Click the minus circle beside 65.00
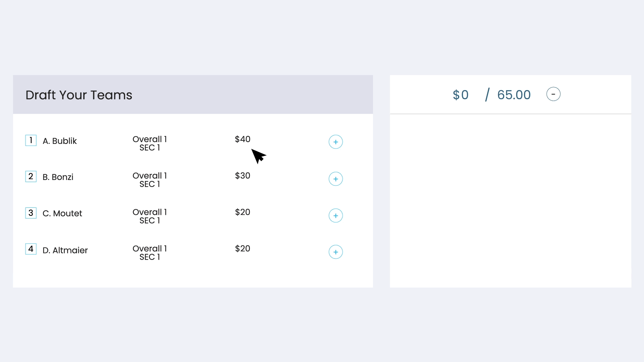The width and height of the screenshot is (644, 362). pos(553,94)
